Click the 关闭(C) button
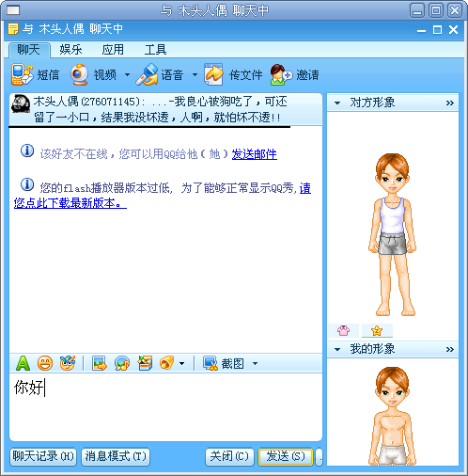The width and height of the screenshot is (468, 476). [x=229, y=456]
